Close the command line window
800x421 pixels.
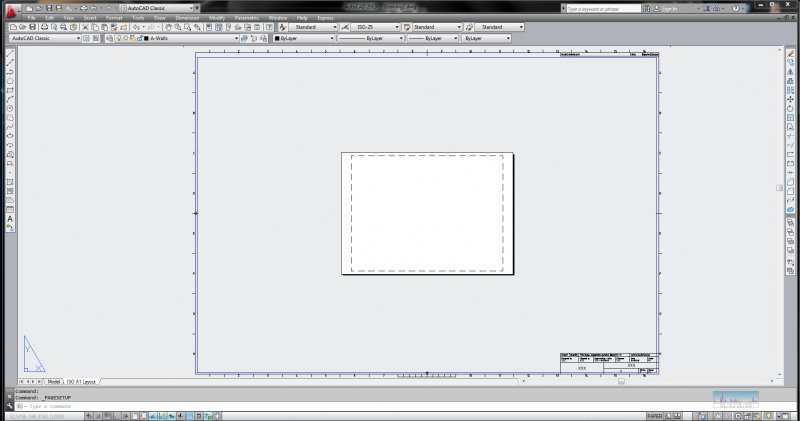click(x=9, y=396)
